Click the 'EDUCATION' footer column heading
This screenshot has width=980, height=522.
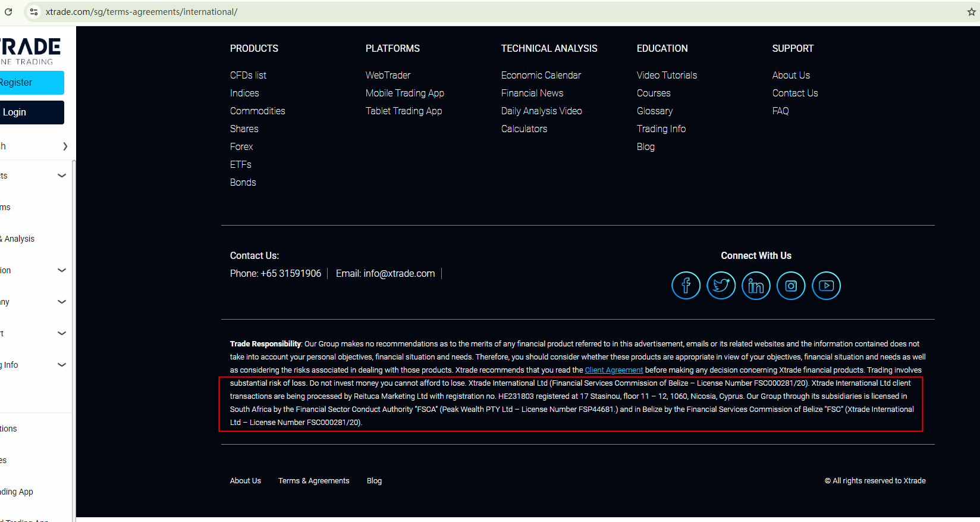point(662,49)
